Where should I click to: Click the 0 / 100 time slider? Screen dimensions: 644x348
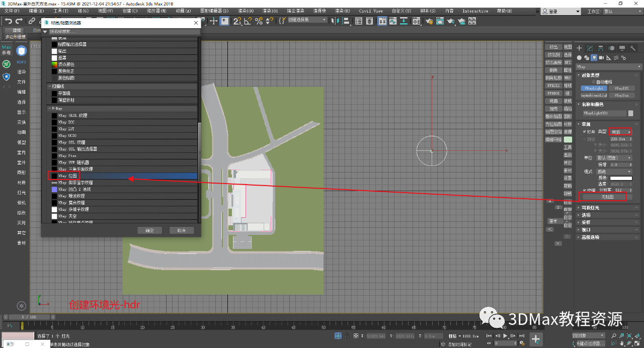29,317
